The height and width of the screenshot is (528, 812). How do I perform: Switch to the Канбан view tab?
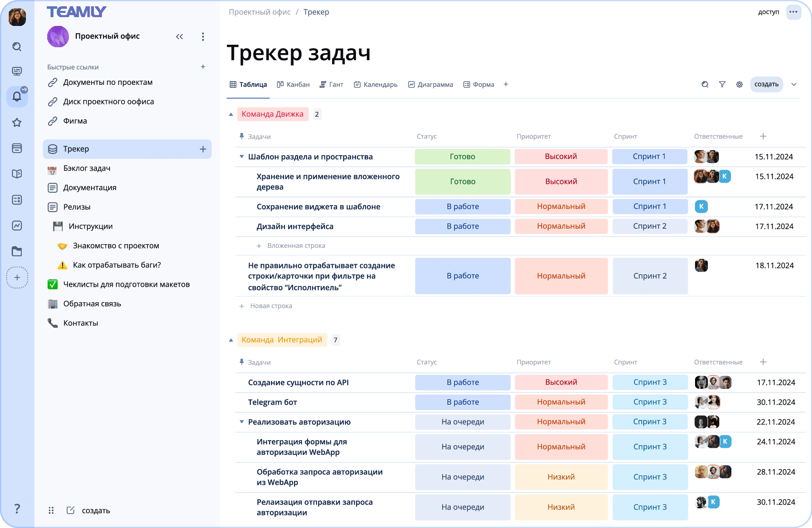coord(293,84)
